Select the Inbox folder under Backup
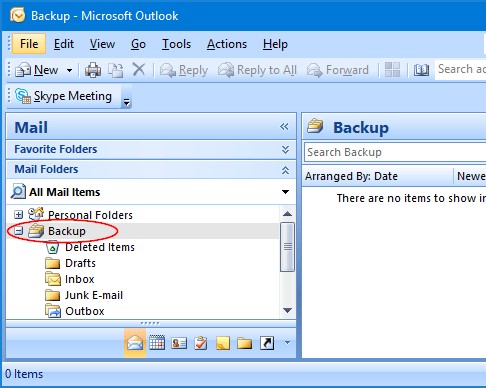Screen dimensions: 486x388 coord(80,279)
